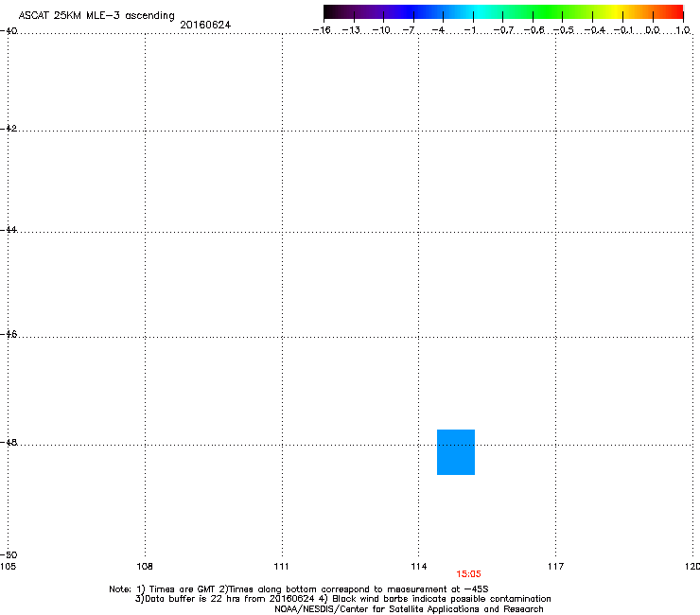700x615 pixels.
Task: Click the colorbar label -0.5
Action: (x=564, y=30)
